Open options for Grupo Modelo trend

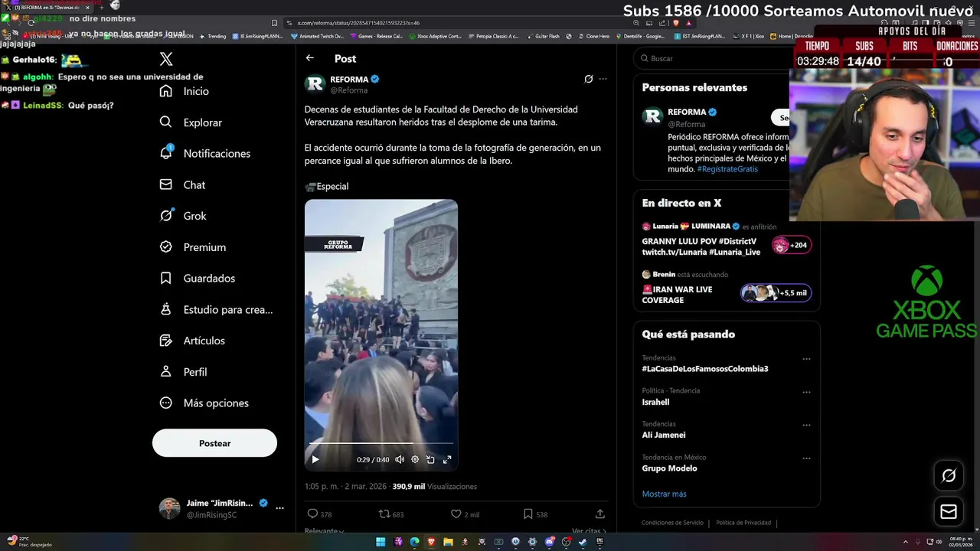806,458
